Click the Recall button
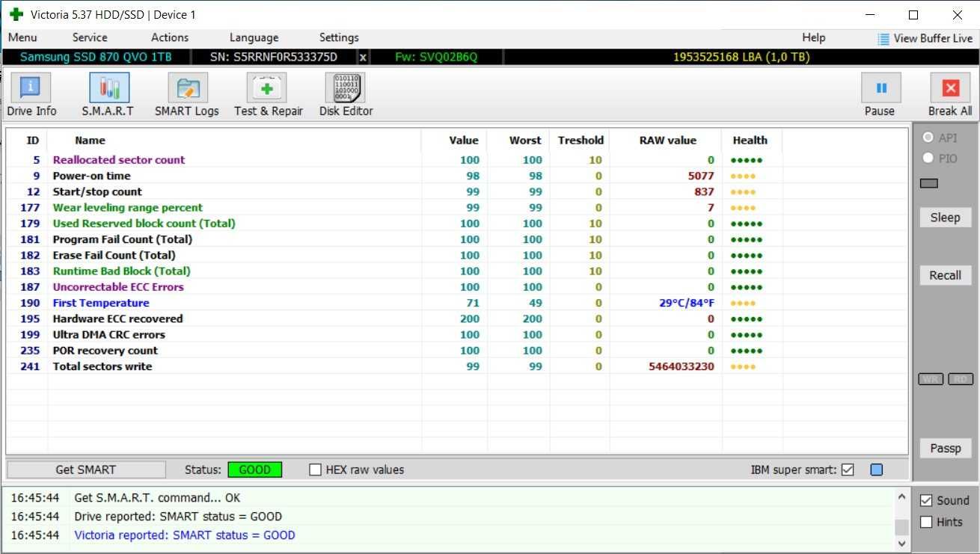 946,275
